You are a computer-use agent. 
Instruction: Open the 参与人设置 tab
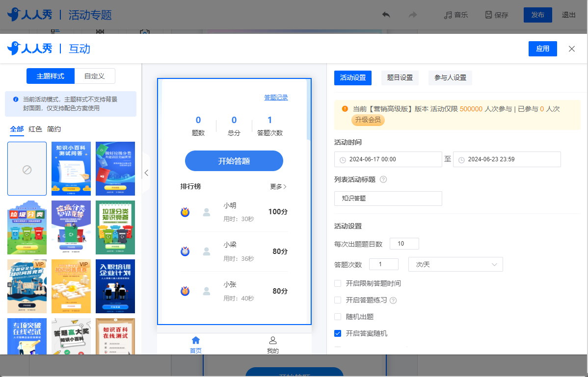(451, 78)
